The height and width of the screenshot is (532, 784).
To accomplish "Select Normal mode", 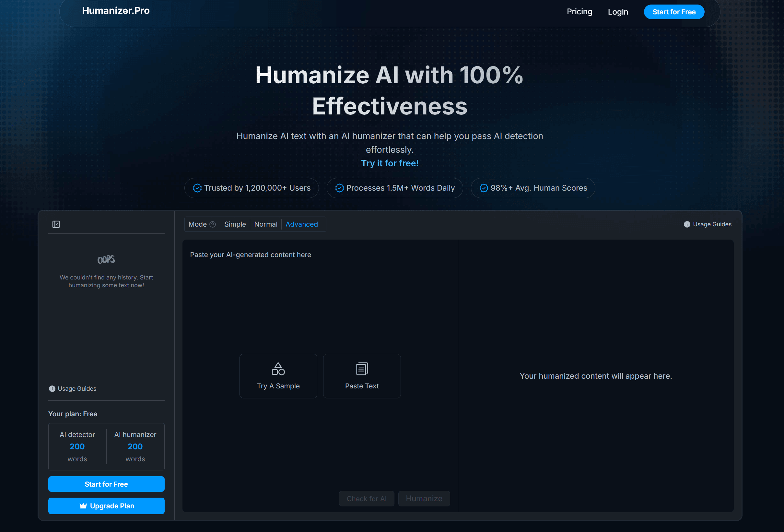I will click(266, 224).
